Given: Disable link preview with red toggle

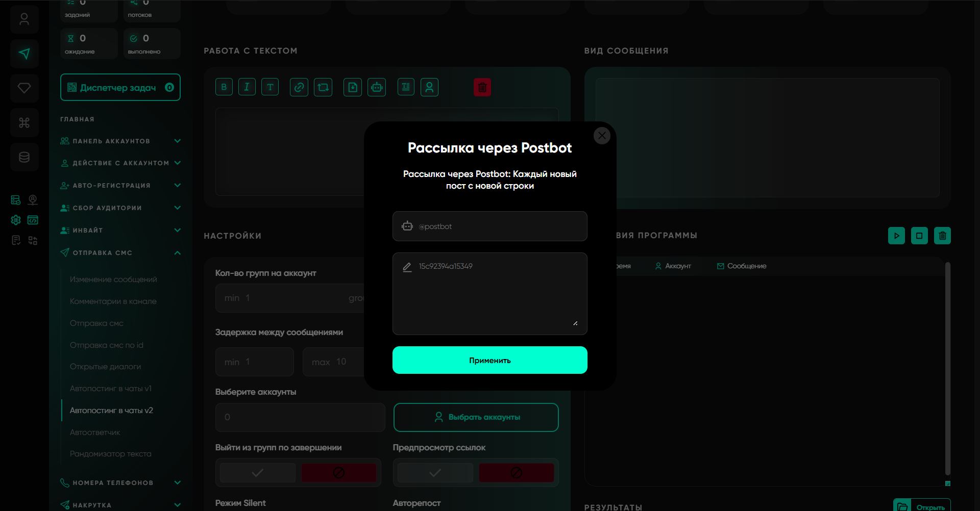Looking at the screenshot, I should click(516, 473).
